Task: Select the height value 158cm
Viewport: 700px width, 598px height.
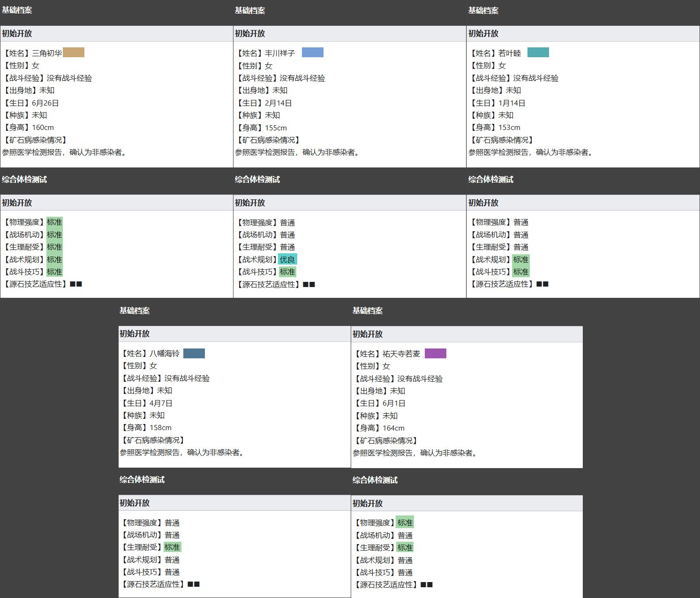Action: (x=160, y=428)
